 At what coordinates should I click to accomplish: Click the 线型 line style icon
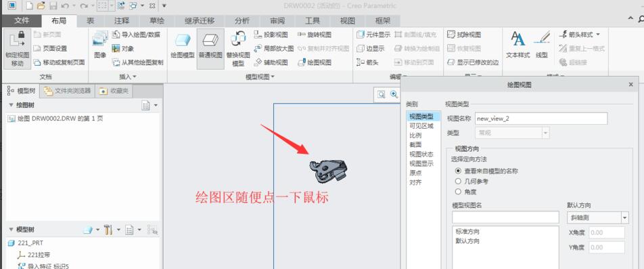[542, 45]
